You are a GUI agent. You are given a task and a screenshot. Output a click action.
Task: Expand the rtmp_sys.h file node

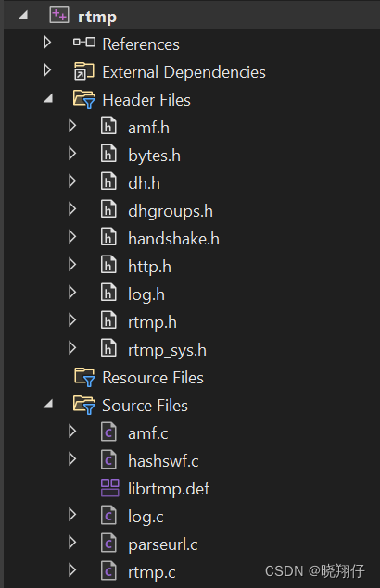tap(72, 347)
